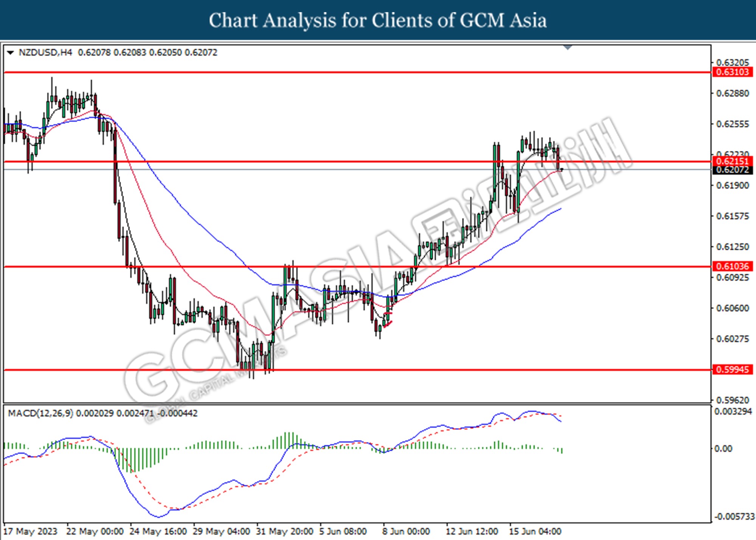Image resolution: width=756 pixels, height=540 pixels.
Task: Click the 0.61900 price axis value
Action: coord(733,185)
